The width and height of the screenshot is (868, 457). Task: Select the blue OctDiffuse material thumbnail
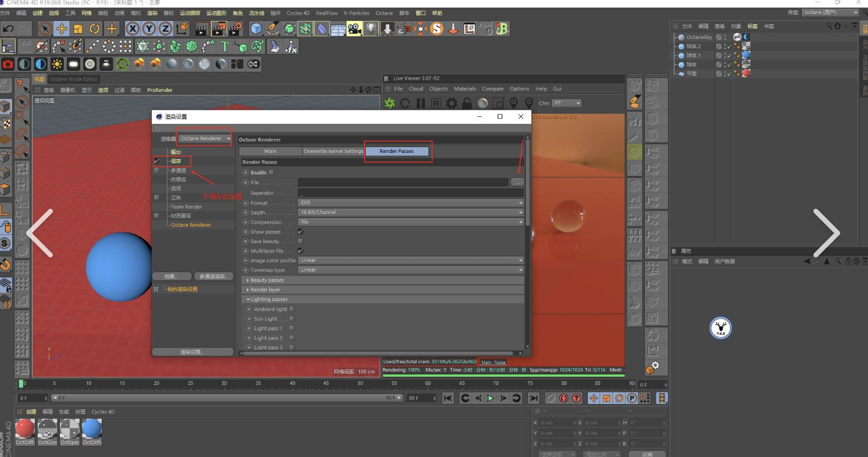(x=91, y=430)
